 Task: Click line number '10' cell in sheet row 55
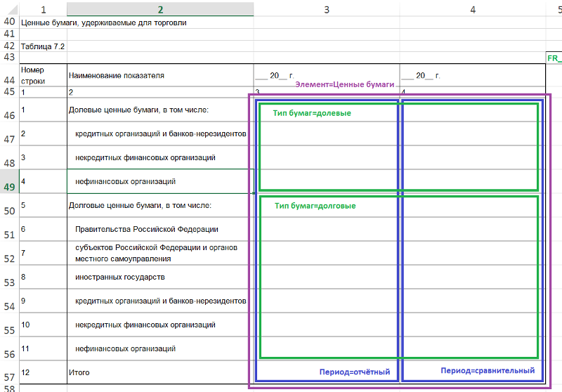pyautogui.click(x=43, y=325)
